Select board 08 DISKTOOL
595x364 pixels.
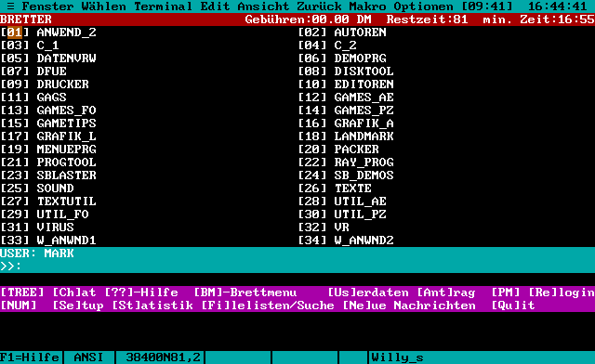click(346, 71)
